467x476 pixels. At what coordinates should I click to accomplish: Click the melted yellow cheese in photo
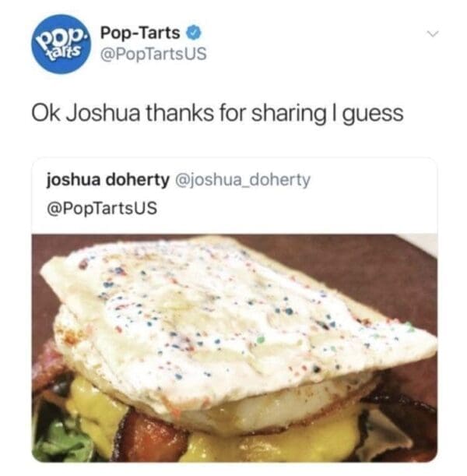click(x=273, y=440)
